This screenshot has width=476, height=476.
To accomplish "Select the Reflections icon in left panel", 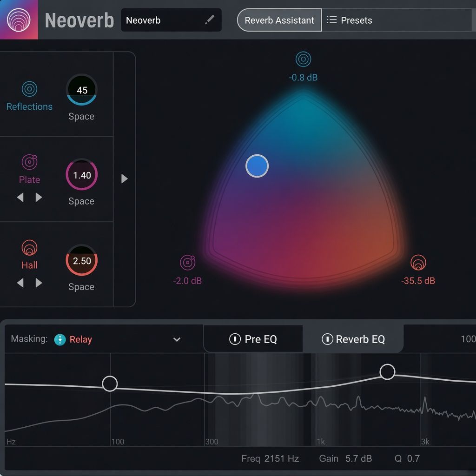I will pos(29,89).
